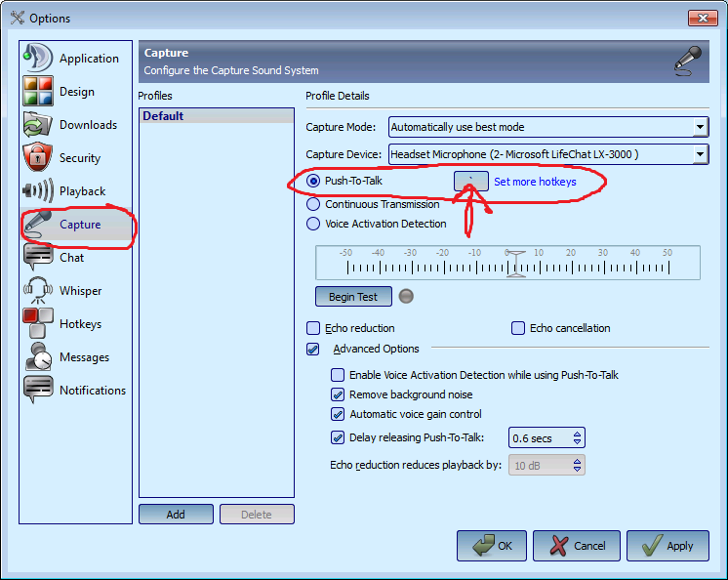Click the Security shield lock icon
Viewport: 728px width, 580px height.
coord(38,157)
